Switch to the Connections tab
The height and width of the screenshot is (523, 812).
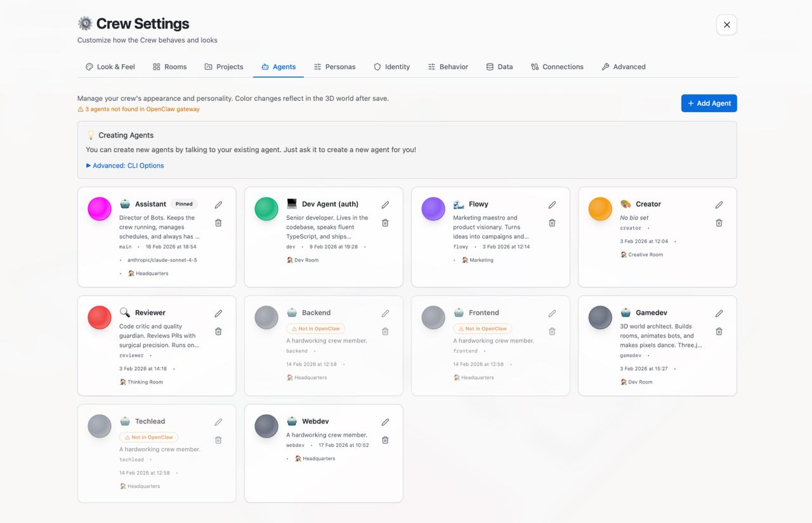[557, 67]
